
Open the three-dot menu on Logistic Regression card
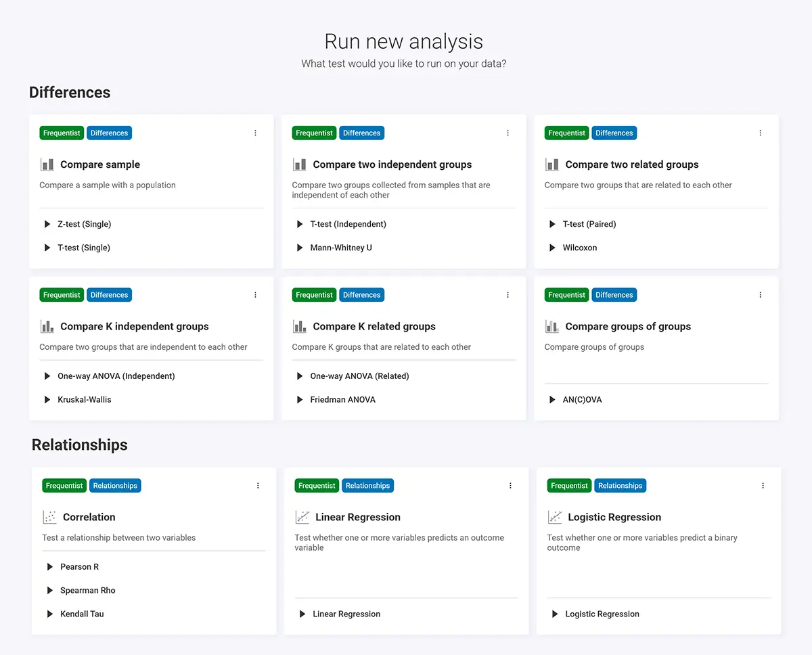pyautogui.click(x=763, y=486)
